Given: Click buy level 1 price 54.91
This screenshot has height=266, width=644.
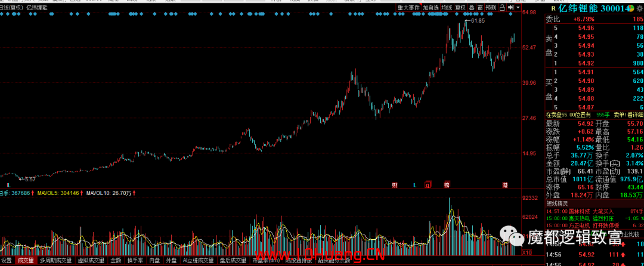Looking at the screenshot, I should (x=586, y=72).
